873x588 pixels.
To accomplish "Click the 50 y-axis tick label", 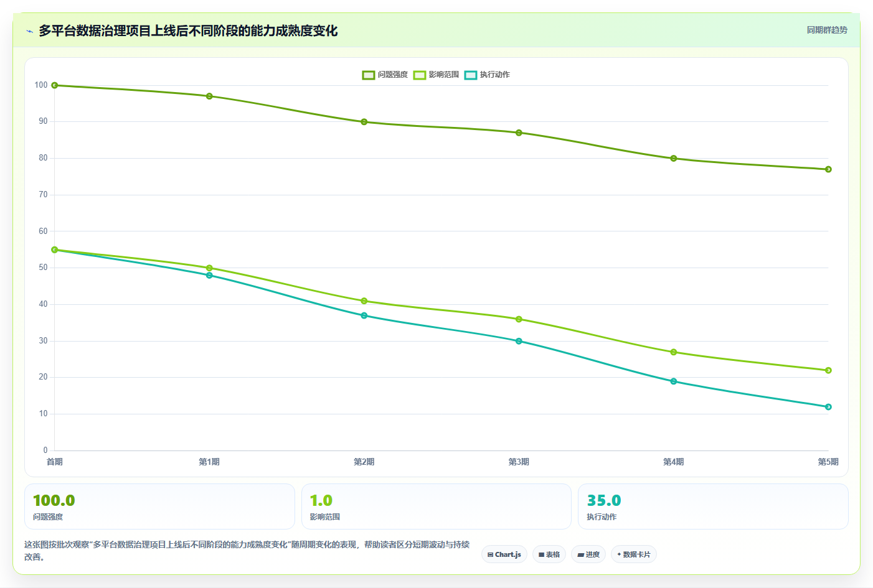I will point(43,268).
